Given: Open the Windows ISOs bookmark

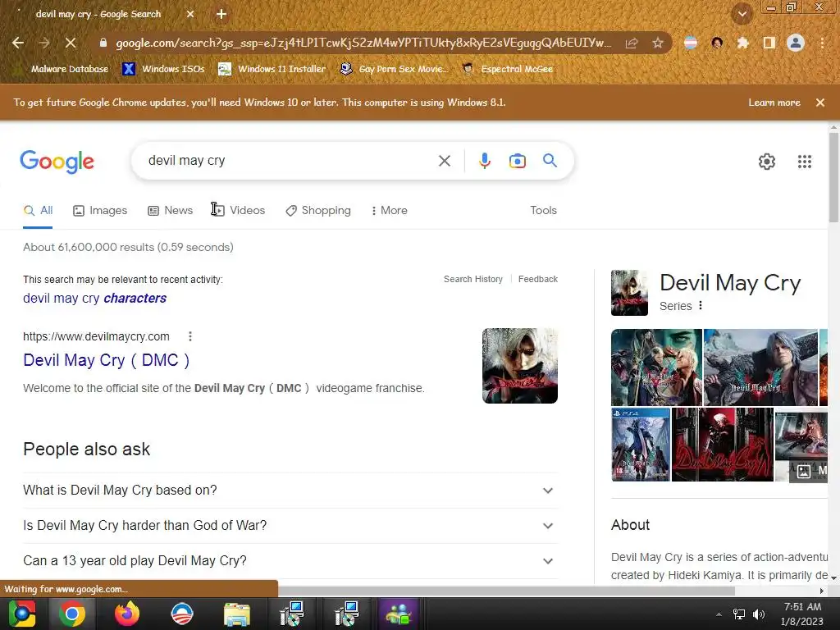Looking at the screenshot, I should pos(164,69).
